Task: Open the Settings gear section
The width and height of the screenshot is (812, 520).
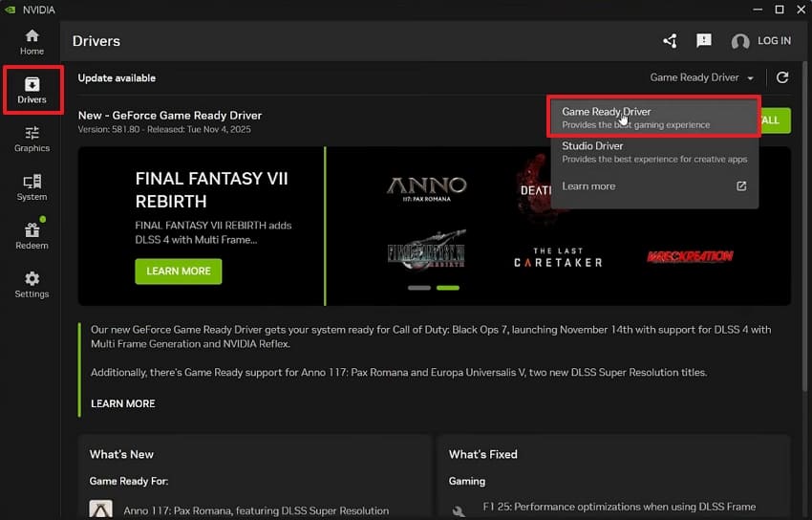Action: click(x=32, y=284)
